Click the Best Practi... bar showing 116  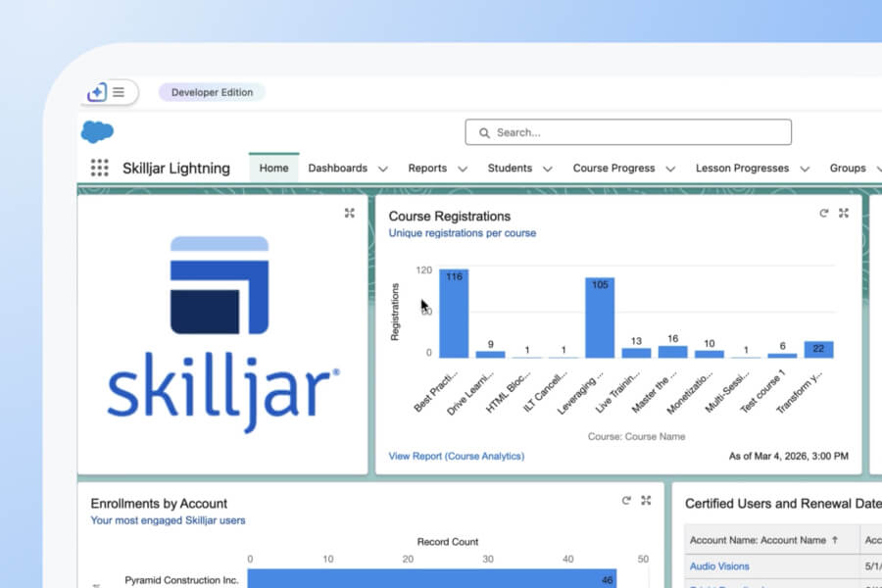pyautogui.click(x=454, y=314)
